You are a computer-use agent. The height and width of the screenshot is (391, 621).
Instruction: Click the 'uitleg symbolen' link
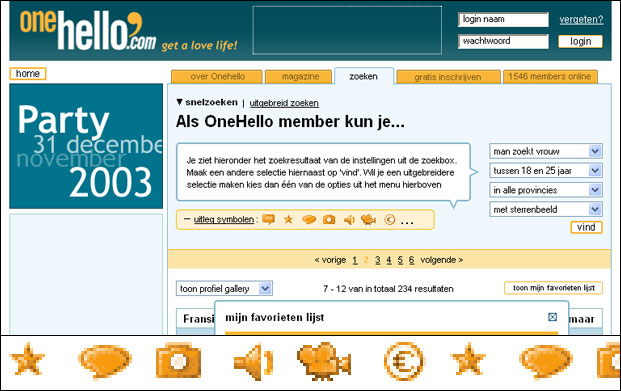224,219
